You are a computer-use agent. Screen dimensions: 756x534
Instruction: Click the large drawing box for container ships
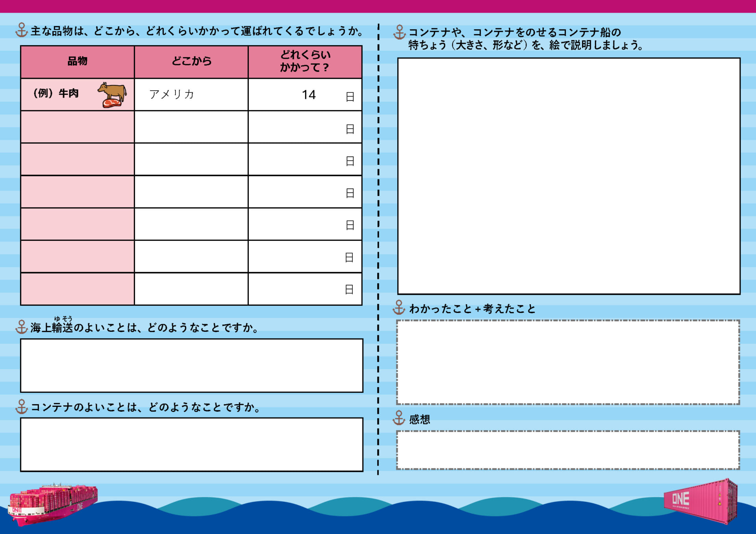569,176
